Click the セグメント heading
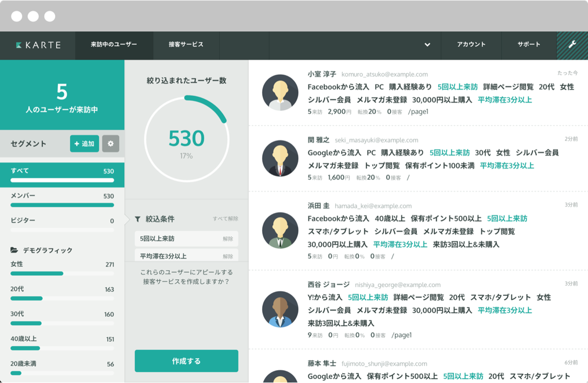 [x=28, y=144]
